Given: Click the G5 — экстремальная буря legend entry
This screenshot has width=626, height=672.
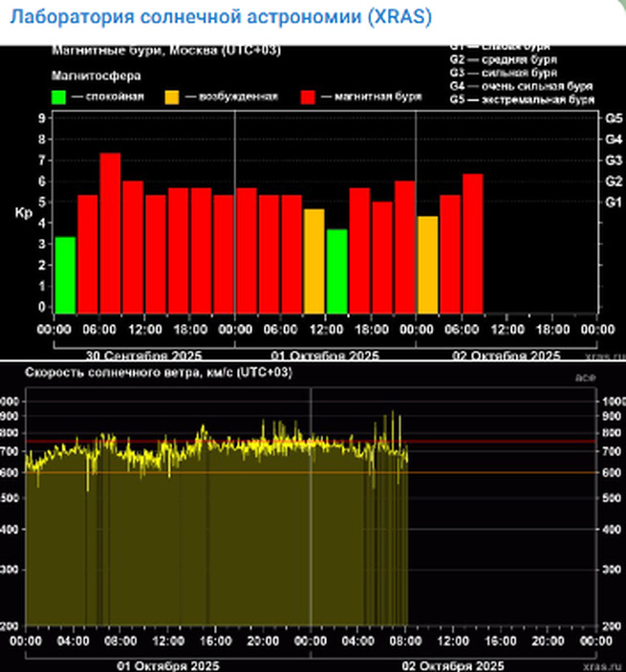Looking at the screenshot, I should pos(522,98).
